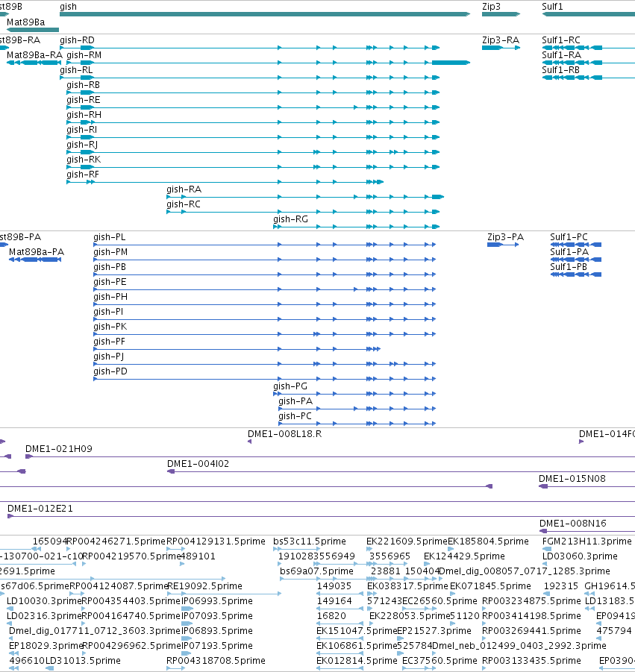This screenshot has height=672, width=635.
Task: Select transcript gish-RG
Action: (x=357, y=227)
